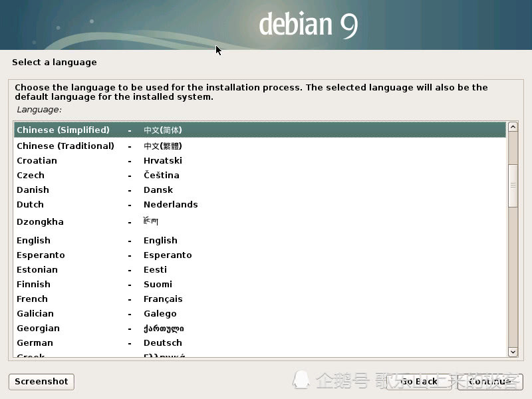Select Galician - Galego row
The height and width of the screenshot is (399, 532).
coord(260,313)
